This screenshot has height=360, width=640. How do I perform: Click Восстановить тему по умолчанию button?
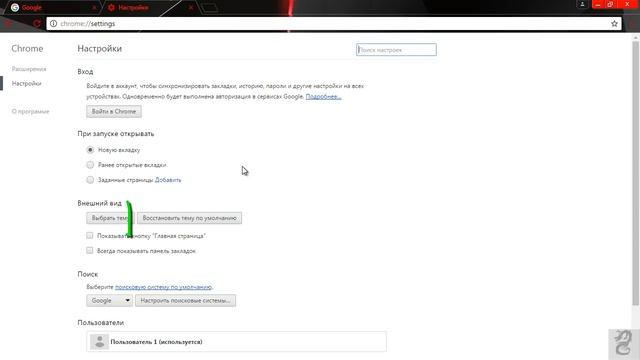coord(189,218)
